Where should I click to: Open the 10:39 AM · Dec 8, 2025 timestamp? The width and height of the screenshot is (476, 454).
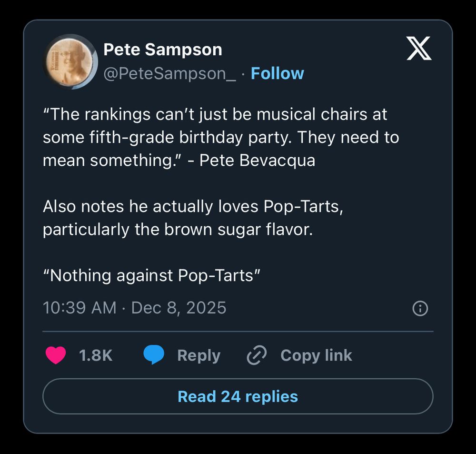[x=135, y=308]
